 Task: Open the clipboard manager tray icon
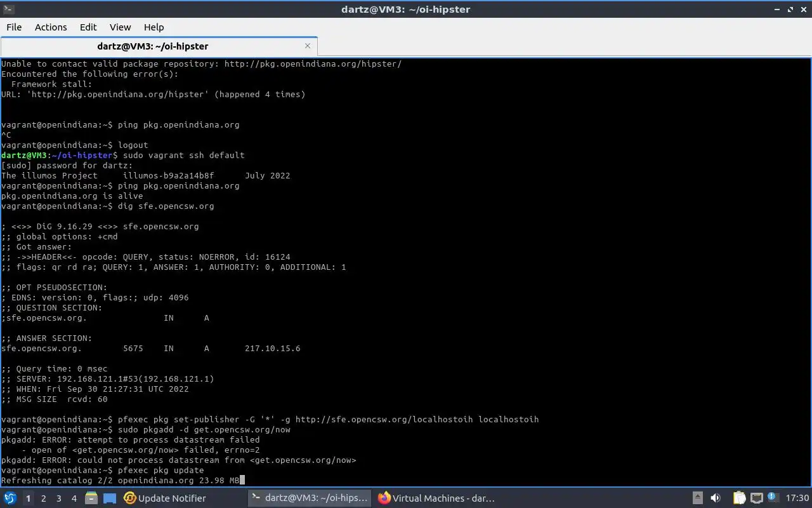point(739,498)
